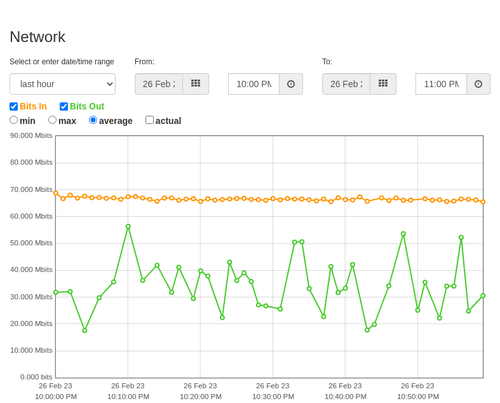This screenshot has width=500, height=403.
Task: Click the Network heading
Action: click(37, 37)
